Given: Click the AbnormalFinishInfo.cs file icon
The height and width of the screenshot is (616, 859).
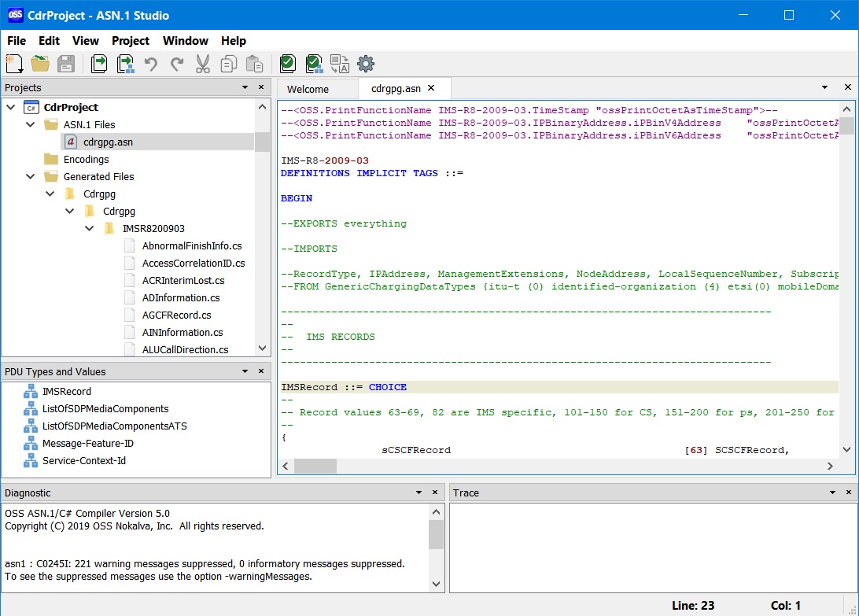Looking at the screenshot, I should (x=130, y=246).
